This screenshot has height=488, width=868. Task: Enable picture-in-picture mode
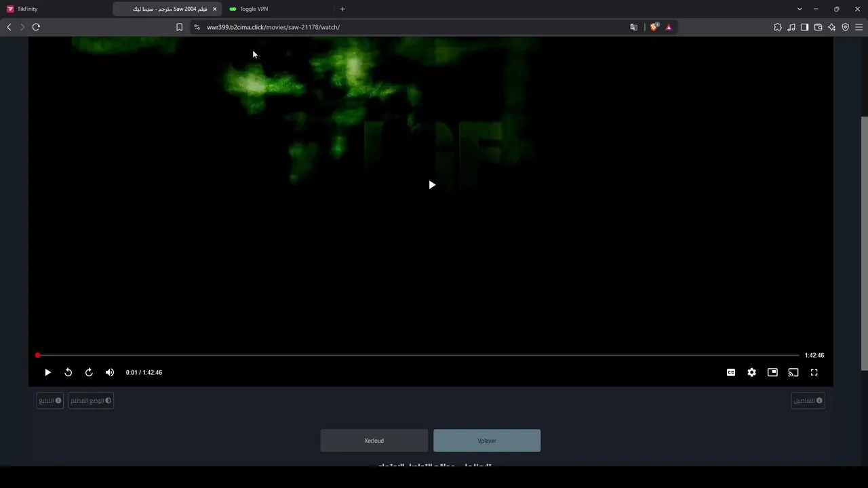[x=772, y=372]
